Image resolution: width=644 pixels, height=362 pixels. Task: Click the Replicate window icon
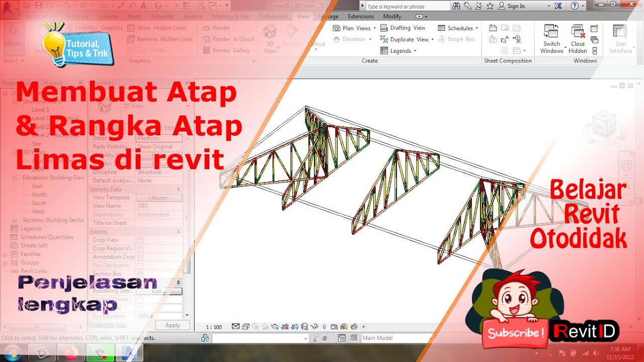(594, 28)
